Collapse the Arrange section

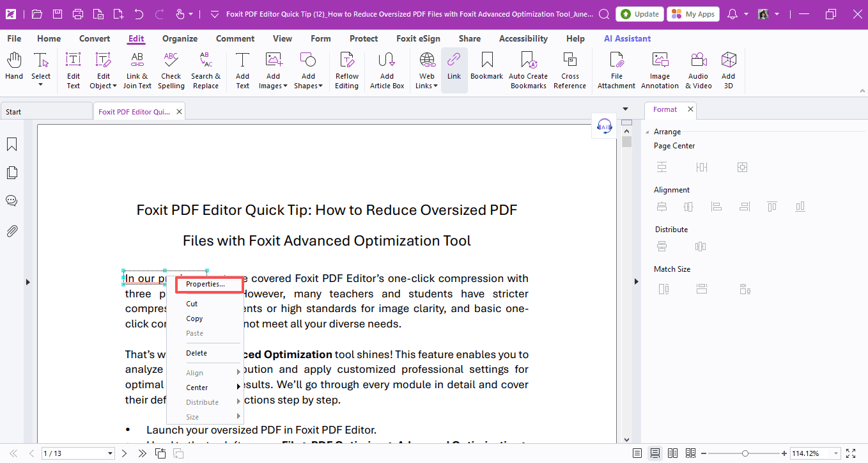(648, 132)
